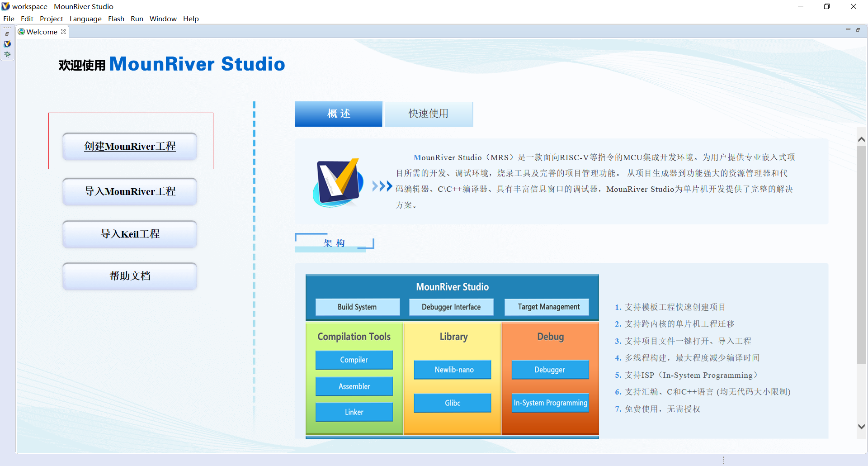
Task: Click the globe icon on the Welcome tab
Action: coord(21,32)
